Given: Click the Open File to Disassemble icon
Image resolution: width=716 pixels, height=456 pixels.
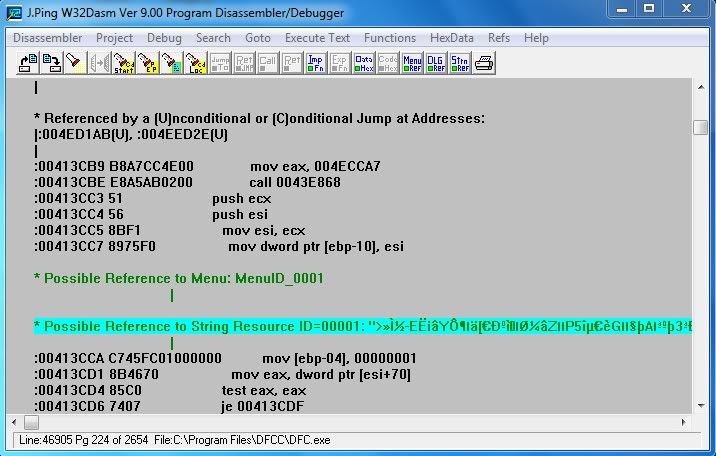Looking at the screenshot, I should coord(29,63).
